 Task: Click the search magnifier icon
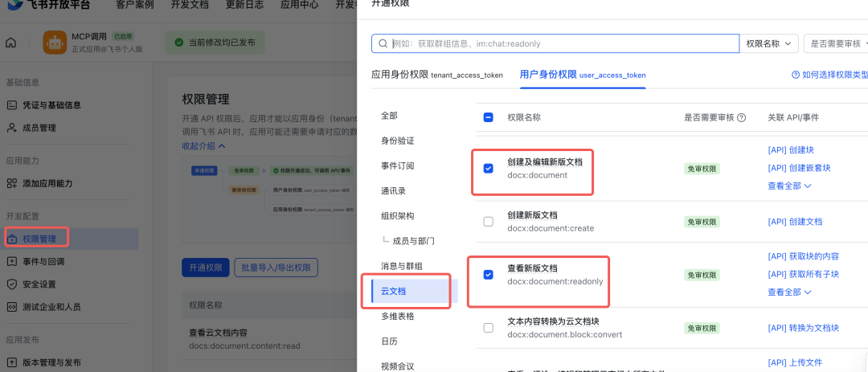coord(383,43)
